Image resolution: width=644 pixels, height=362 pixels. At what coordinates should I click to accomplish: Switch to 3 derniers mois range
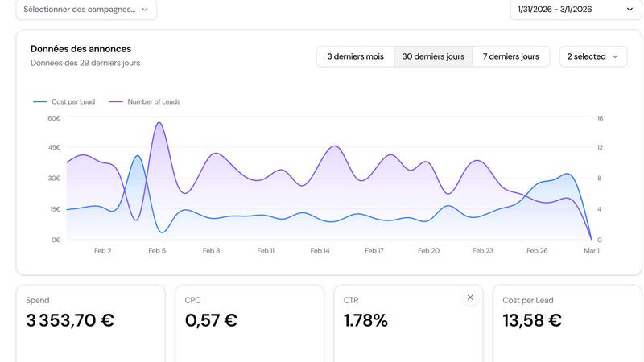coord(355,56)
